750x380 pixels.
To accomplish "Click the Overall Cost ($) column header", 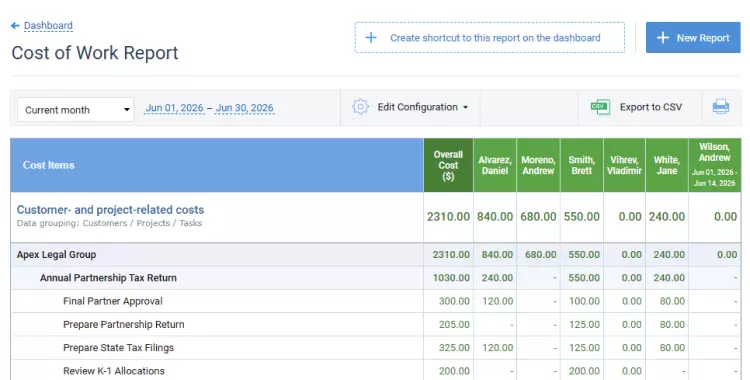I will (x=448, y=165).
